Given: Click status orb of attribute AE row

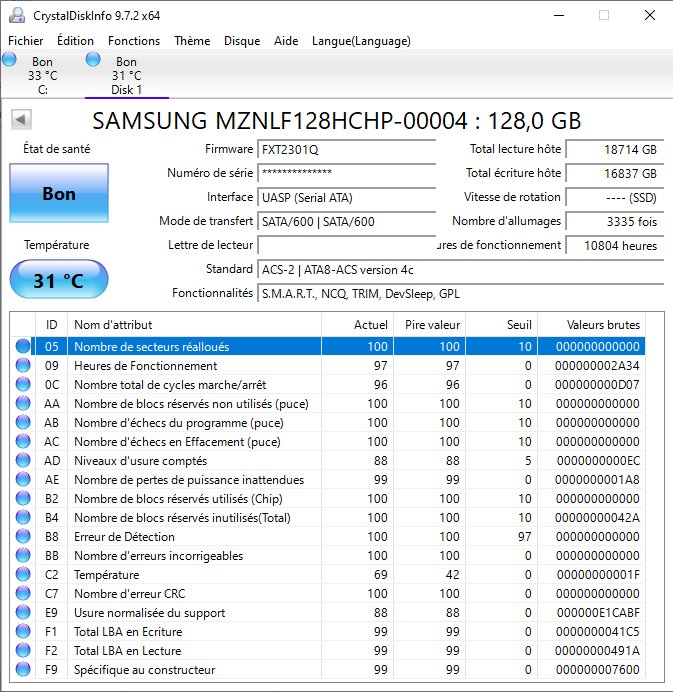Looking at the screenshot, I should [x=23, y=479].
